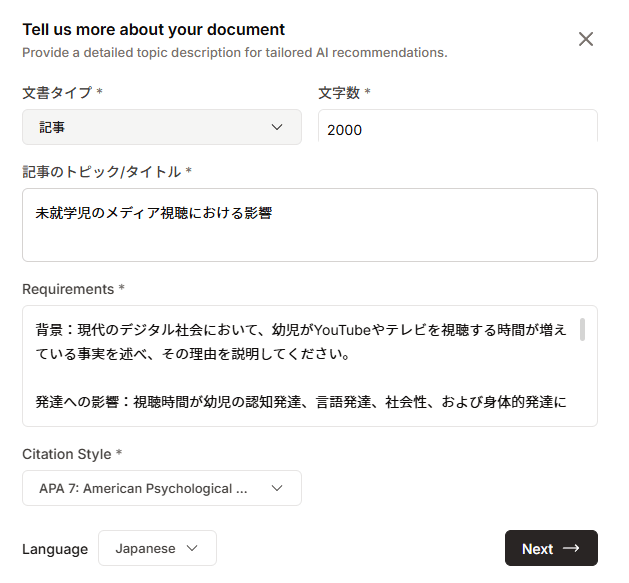
Task: Close the document details dialog
Action: (586, 39)
